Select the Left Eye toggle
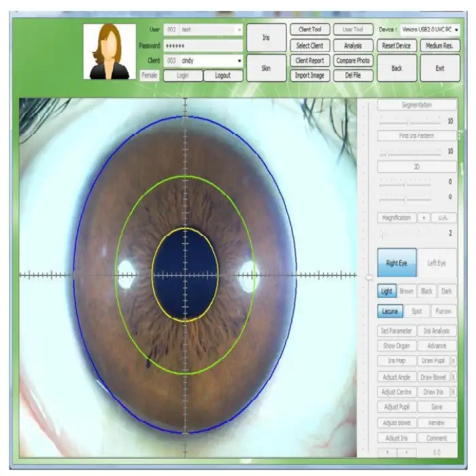The image size is (476, 476). [x=437, y=262]
